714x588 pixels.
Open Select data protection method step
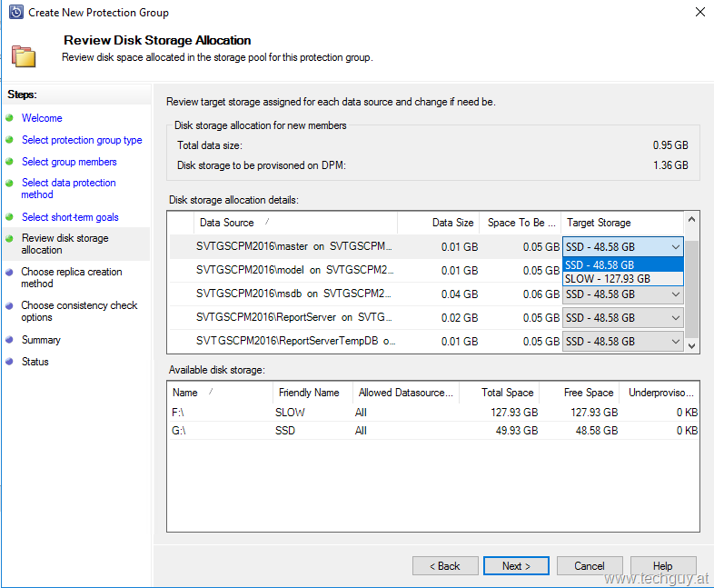click(x=68, y=188)
